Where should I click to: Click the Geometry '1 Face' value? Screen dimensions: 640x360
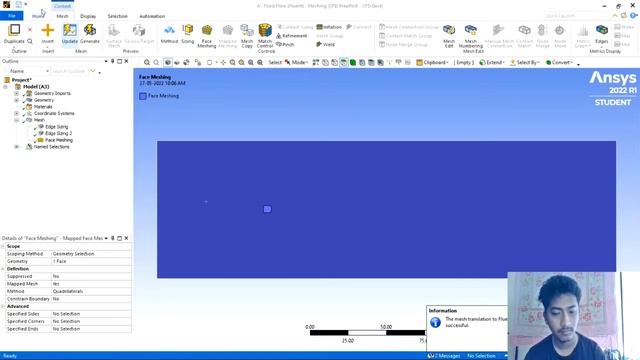[x=91, y=261]
